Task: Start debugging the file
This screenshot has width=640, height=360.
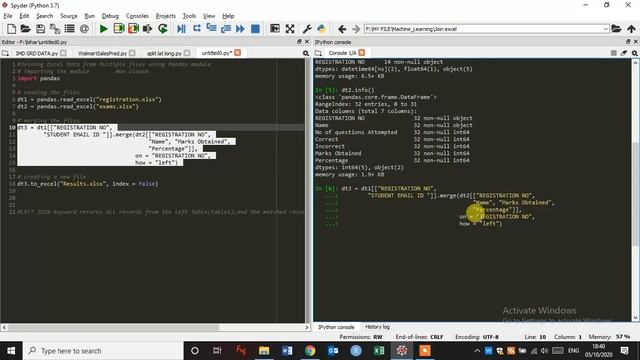Action: coord(181,29)
